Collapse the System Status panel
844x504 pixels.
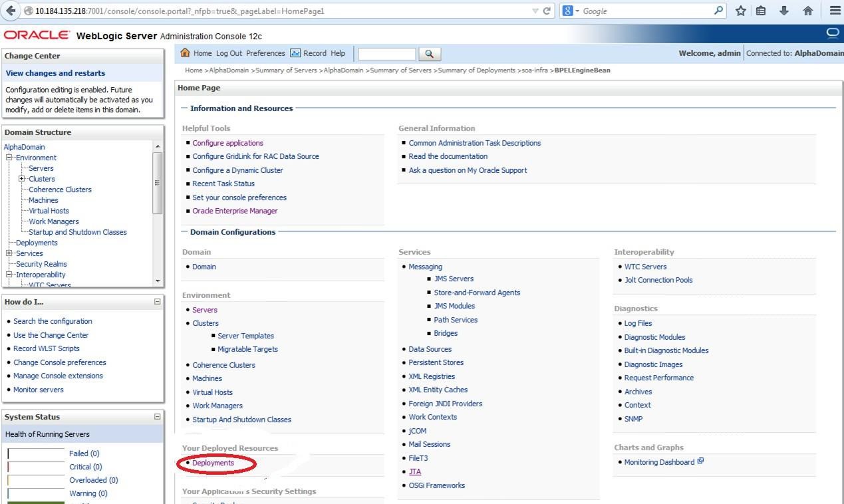(x=158, y=416)
